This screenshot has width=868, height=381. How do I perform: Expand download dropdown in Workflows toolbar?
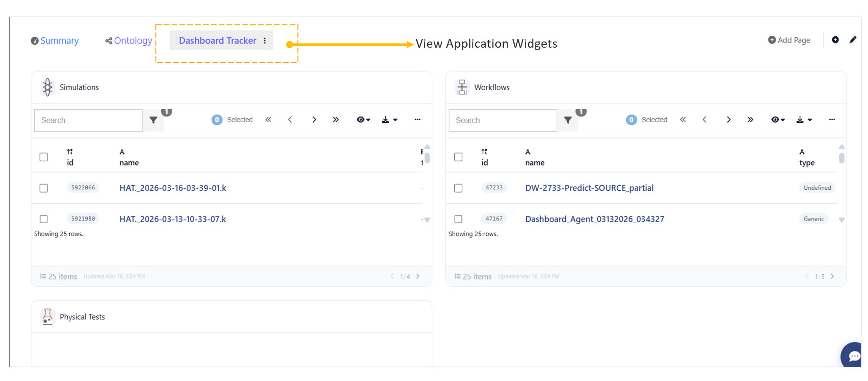(x=804, y=120)
